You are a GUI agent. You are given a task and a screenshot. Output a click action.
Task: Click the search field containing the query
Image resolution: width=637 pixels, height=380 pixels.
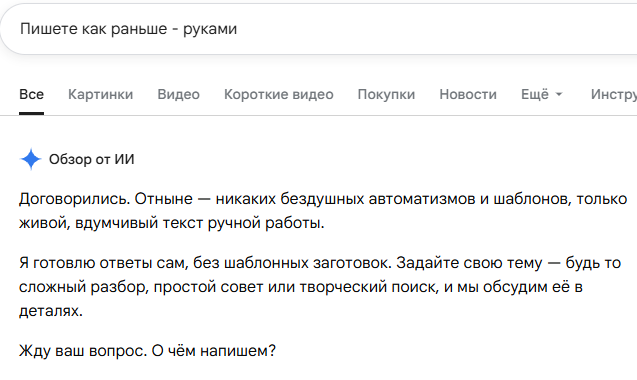[x=318, y=29]
